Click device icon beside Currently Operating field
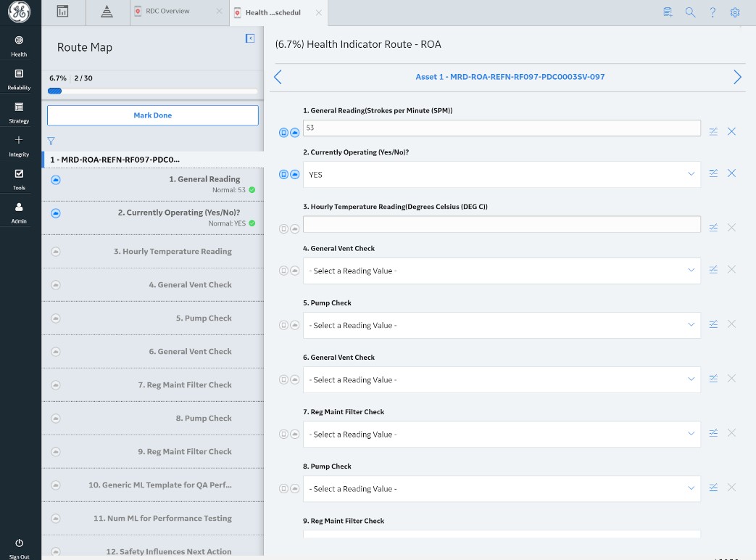This screenshot has height=560, width=756. click(x=283, y=174)
